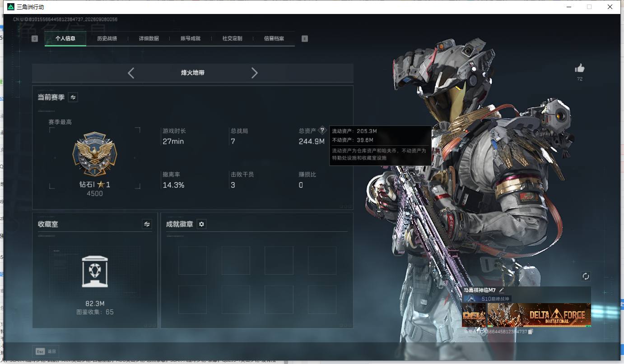Click the swap icon beside 当前赛季
Screen dimensions: 624x364
coord(73,97)
